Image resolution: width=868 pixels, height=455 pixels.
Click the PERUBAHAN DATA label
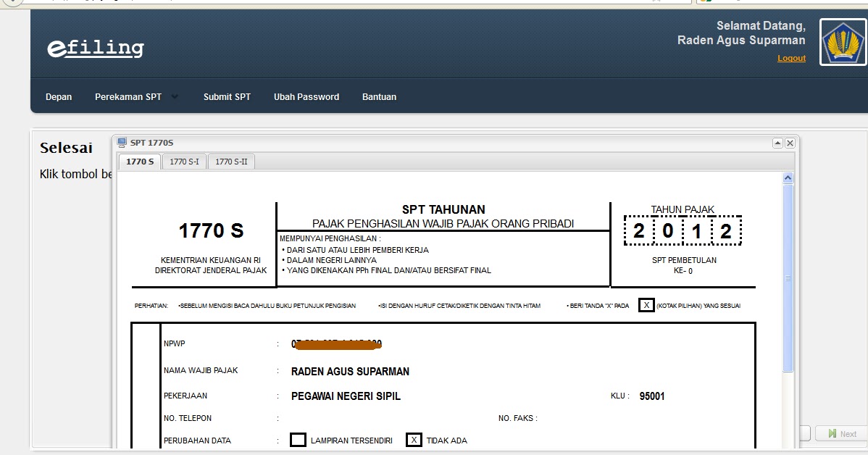tap(197, 441)
